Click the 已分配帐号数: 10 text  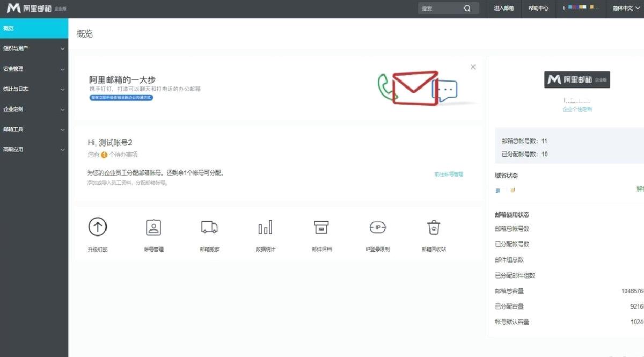point(524,154)
